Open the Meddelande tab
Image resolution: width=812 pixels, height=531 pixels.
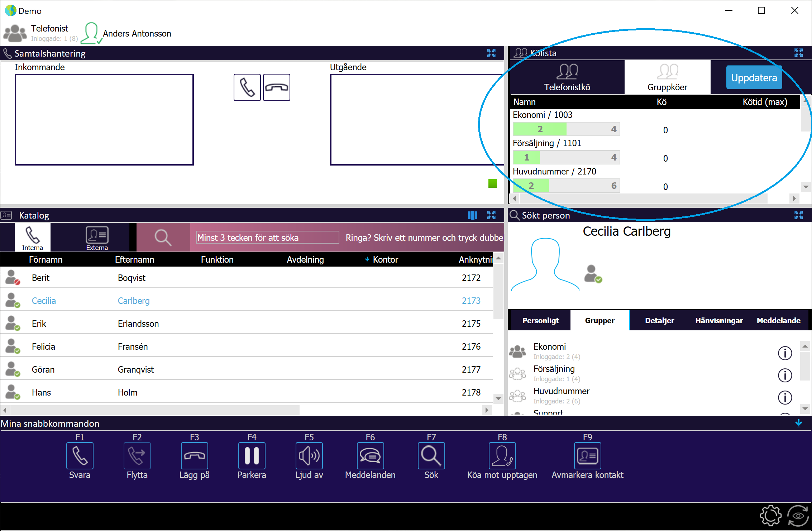point(778,320)
